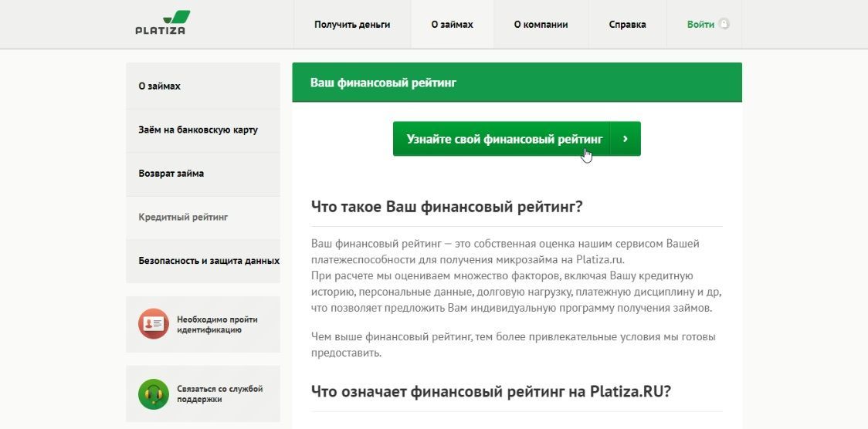Click the Ваш финансовый рейтинг green header

pyautogui.click(x=517, y=83)
